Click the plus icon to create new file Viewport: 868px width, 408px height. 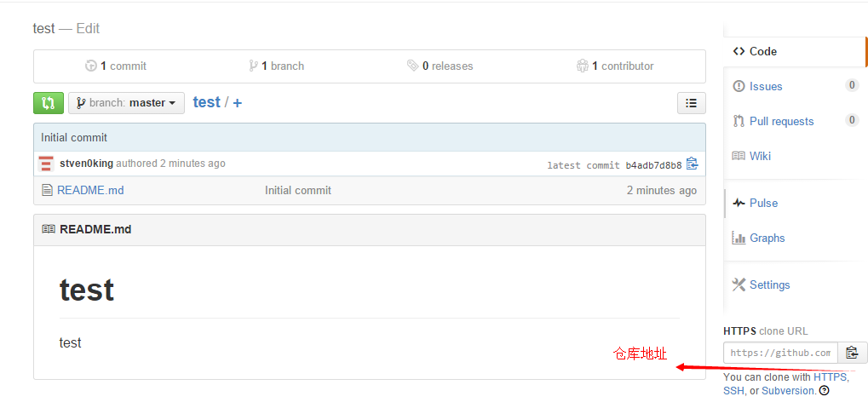coord(237,103)
